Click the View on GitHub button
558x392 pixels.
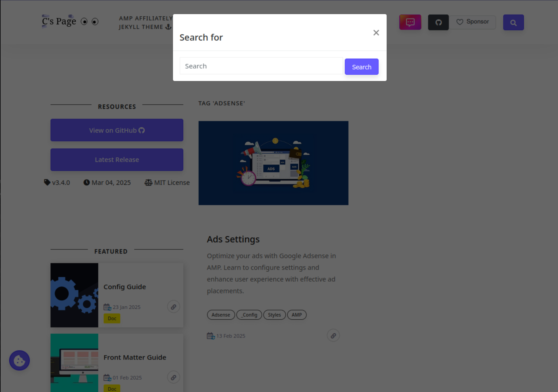(x=117, y=130)
